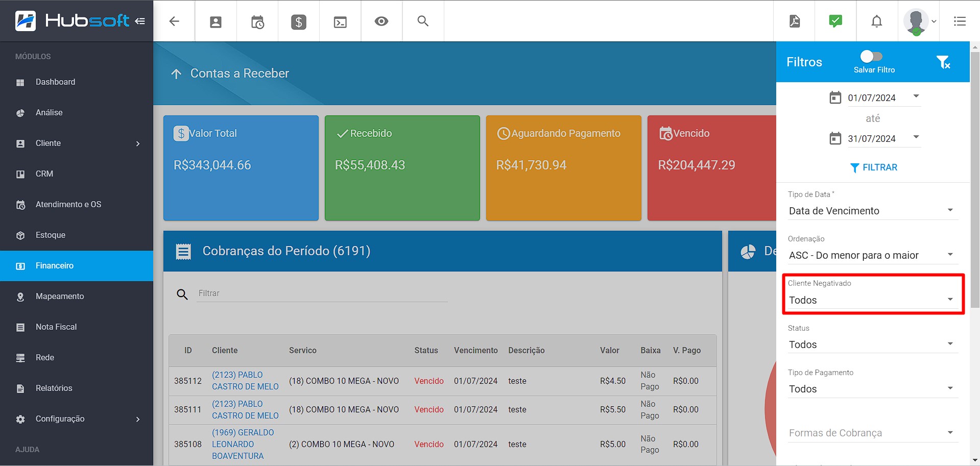Click the Vencido card

(x=712, y=168)
